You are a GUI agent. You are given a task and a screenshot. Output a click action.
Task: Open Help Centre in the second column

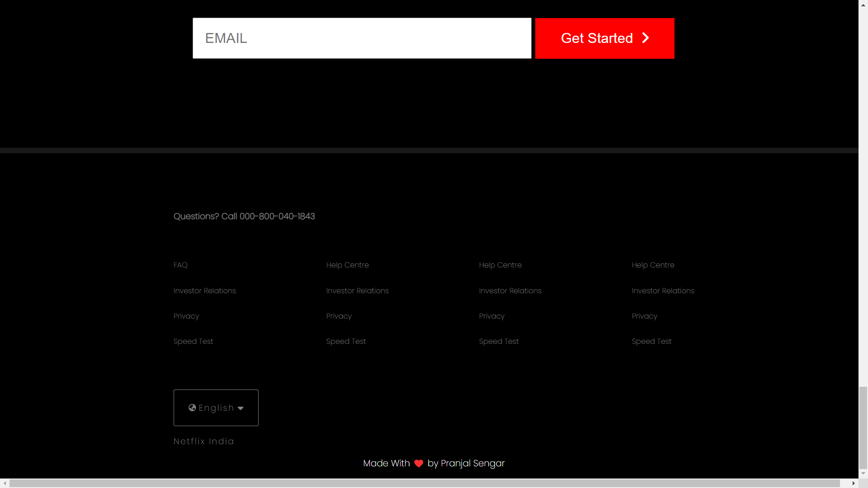tap(347, 265)
